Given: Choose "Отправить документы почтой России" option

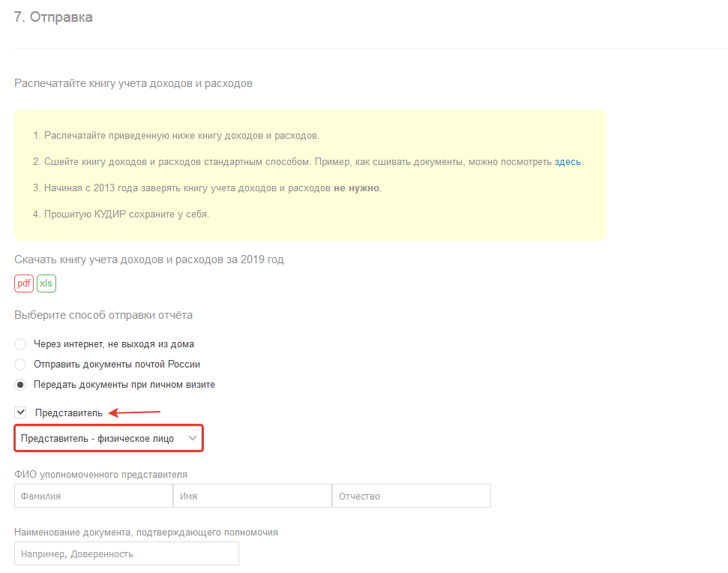Looking at the screenshot, I should pos(21,364).
